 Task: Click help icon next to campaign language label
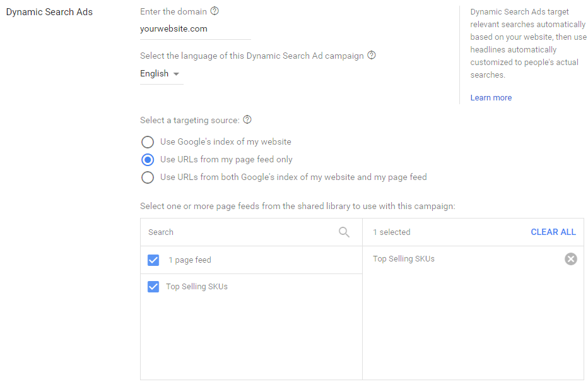(x=372, y=56)
